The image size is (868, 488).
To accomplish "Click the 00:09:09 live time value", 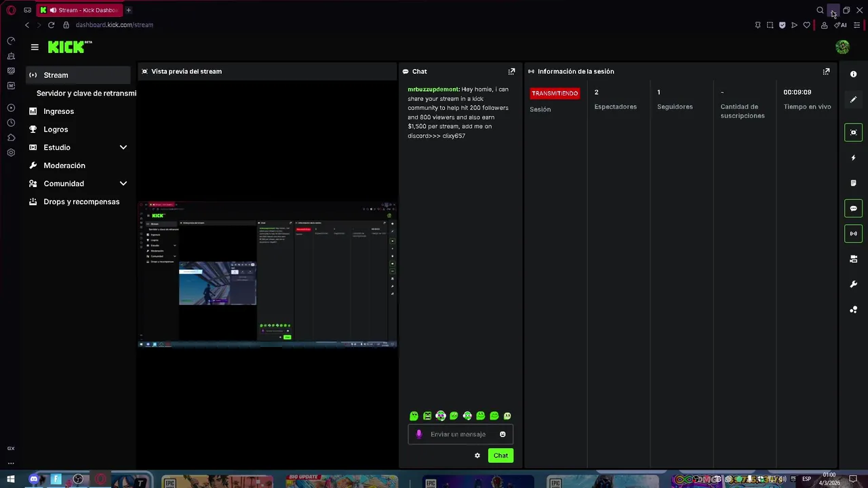I will pos(797,92).
